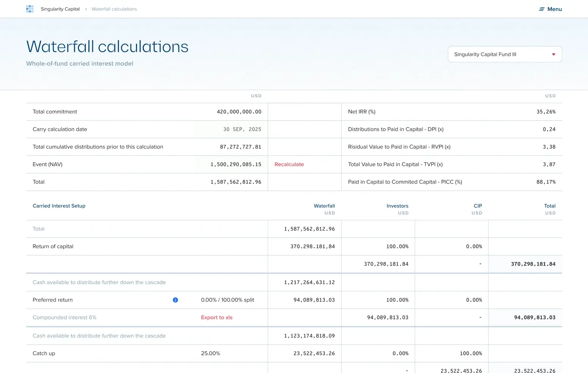The width and height of the screenshot is (588, 373).
Task: Click the breadcrumb chevron separator
Action: pos(86,9)
